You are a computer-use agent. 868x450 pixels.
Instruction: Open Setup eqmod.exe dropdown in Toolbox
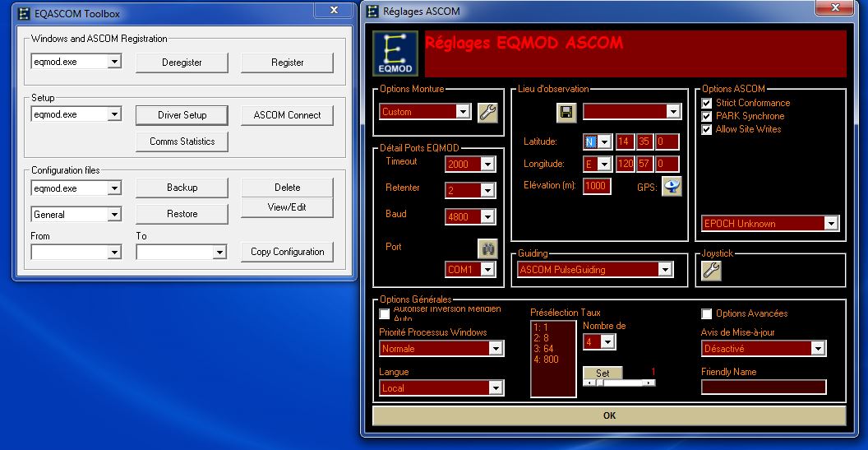(114, 114)
